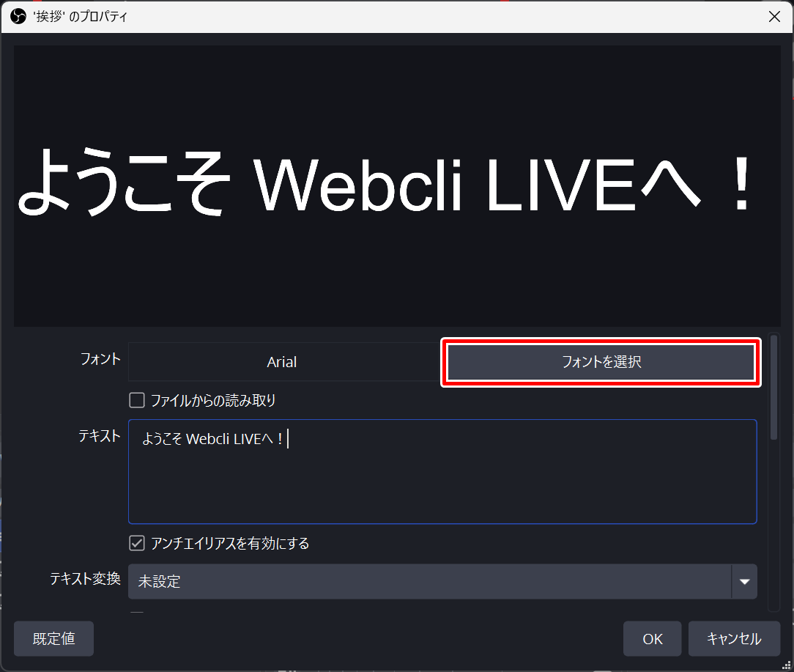Toggle the partially visible checkbox below テキスト変換
This screenshot has height=672, width=794.
137,614
